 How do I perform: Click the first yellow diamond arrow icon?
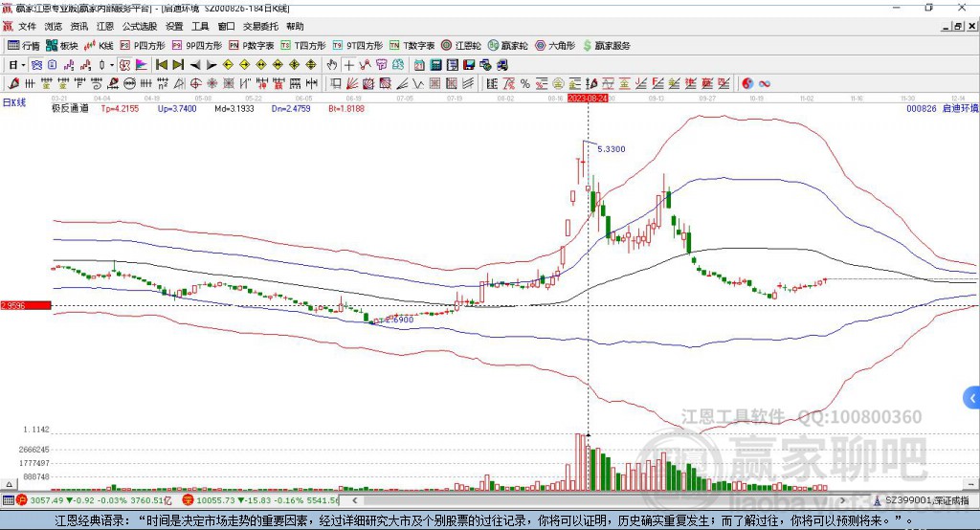(x=228, y=65)
